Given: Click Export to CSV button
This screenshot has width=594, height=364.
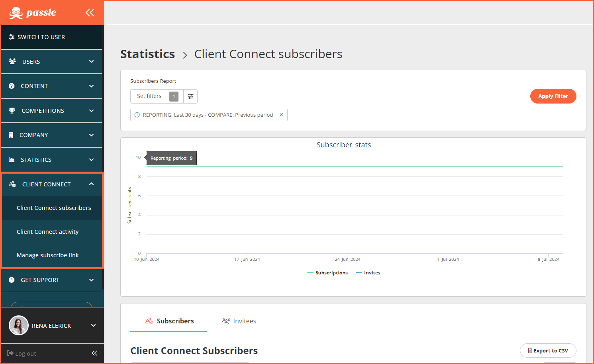Looking at the screenshot, I should 548,351.
